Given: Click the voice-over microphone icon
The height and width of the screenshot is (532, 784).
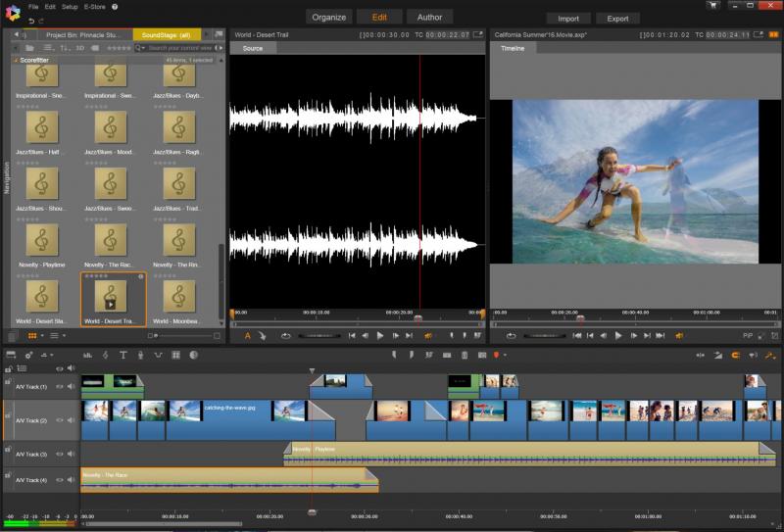Looking at the screenshot, I should coord(140,355).
